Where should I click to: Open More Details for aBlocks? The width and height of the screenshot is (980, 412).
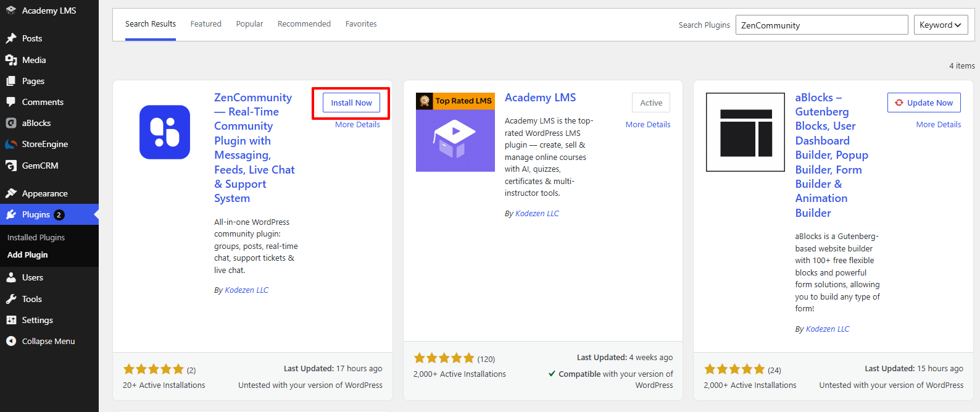[939, 124]
